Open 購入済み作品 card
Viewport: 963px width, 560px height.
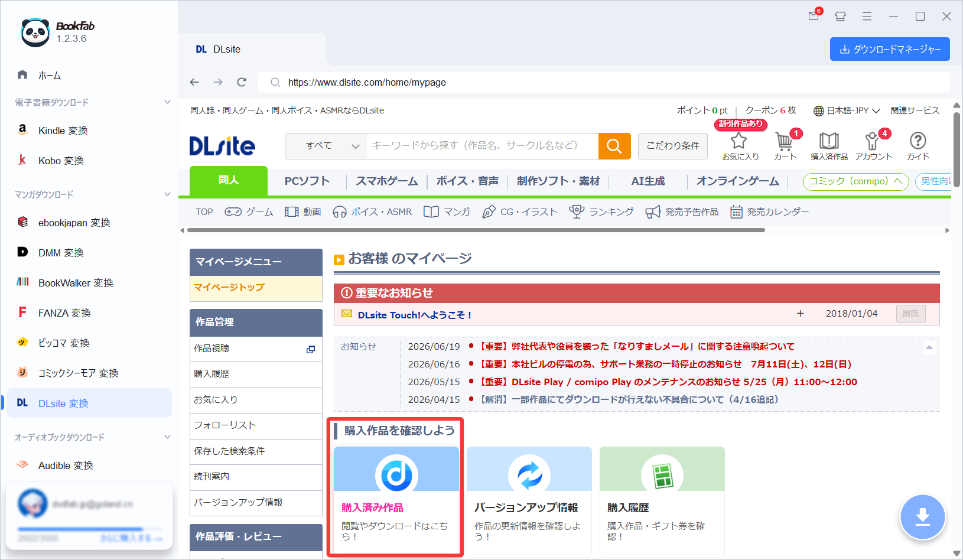[x=396, y=501]
